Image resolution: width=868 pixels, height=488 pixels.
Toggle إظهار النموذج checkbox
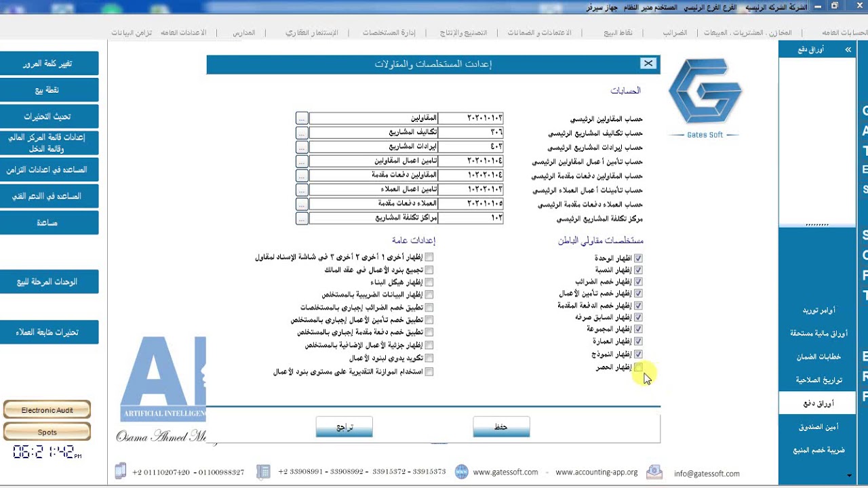coord(638,354)
